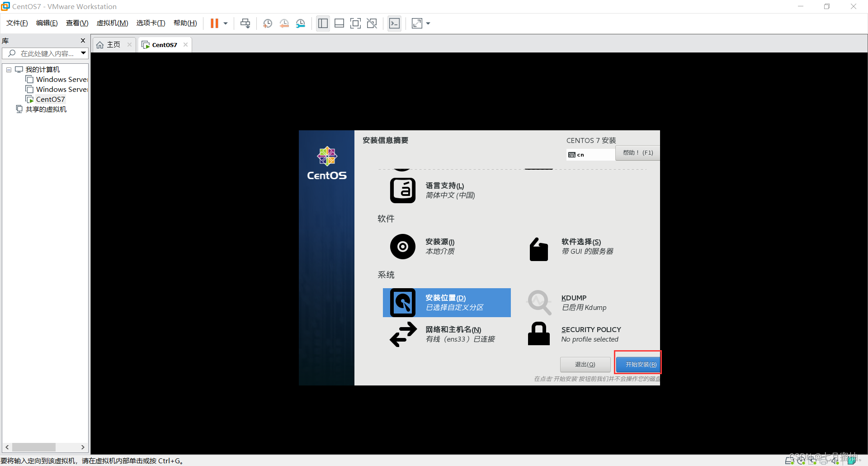
Task: Click the 简体中文 (中国) language status text
Action: click(450, 195)
